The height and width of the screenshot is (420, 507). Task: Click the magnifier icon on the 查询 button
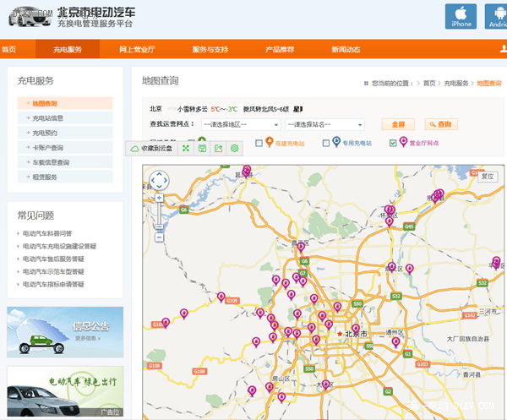click(x=433, y=124)
